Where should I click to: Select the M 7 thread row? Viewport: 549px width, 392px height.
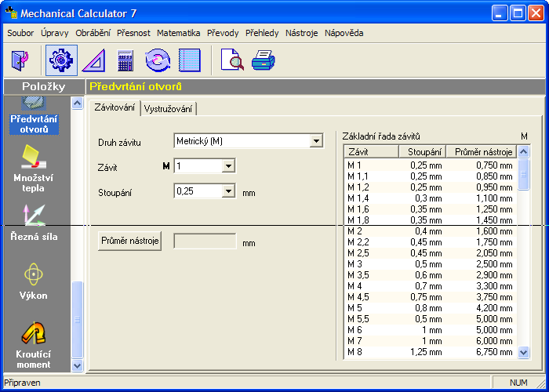[x=431, y=341]
